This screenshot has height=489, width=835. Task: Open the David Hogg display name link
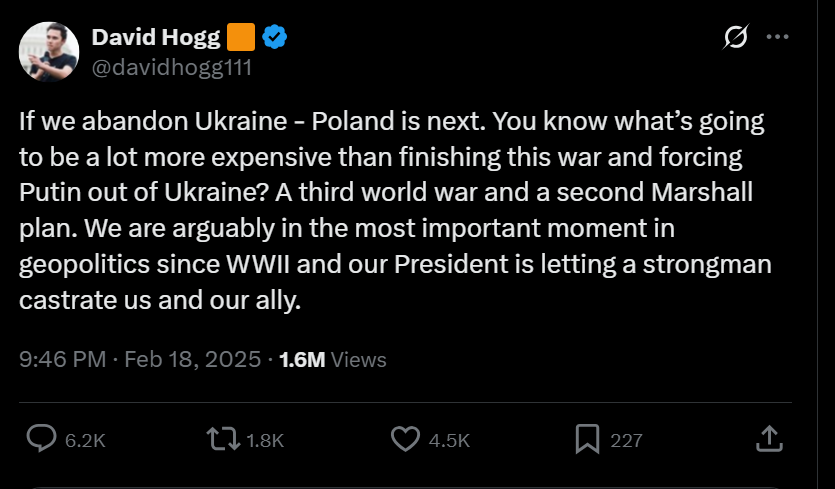coord(156,37)
